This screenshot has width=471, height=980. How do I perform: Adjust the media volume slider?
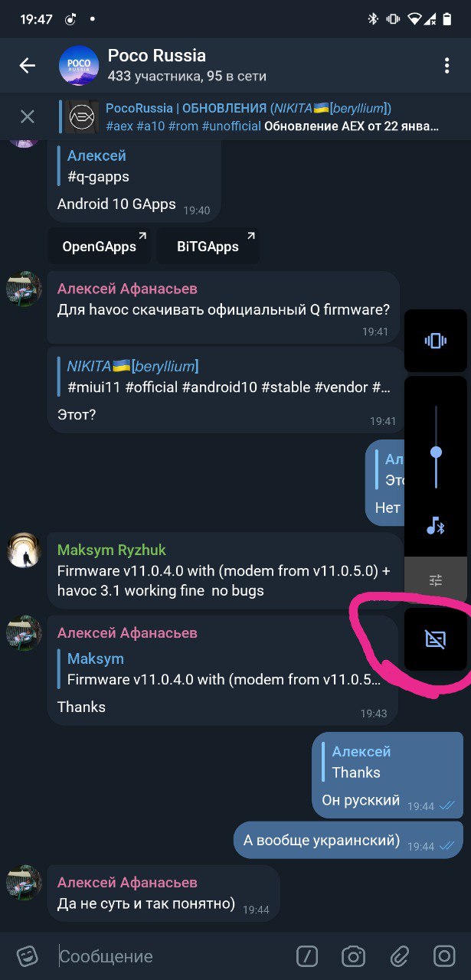(x=436, y=452)
